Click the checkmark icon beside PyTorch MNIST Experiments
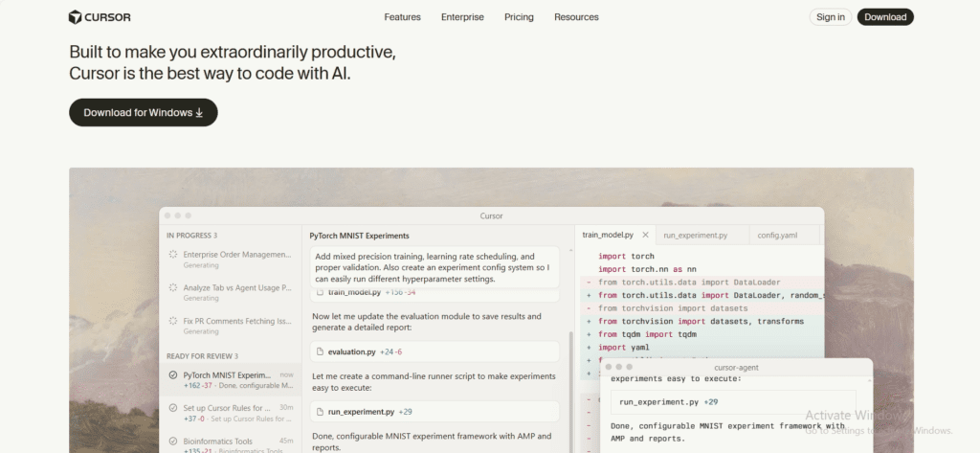The width and height of the screenshot is (980, 453). (x=172, y=375)
